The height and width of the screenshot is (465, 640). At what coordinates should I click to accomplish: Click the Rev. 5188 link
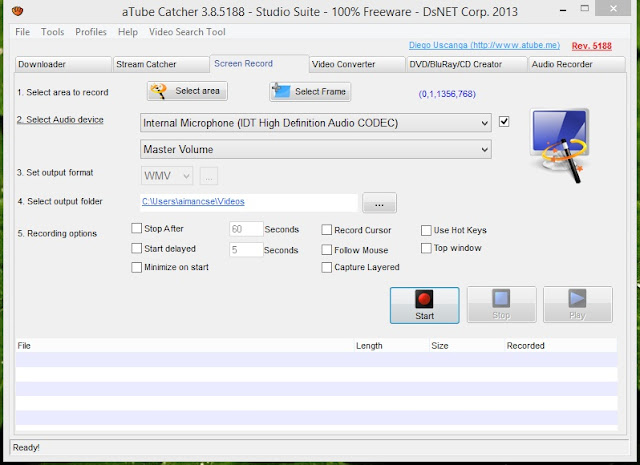tap(591, 46)
